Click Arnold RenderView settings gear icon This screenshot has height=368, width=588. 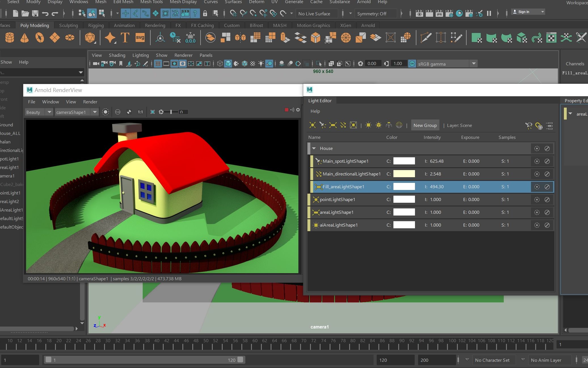(298, 110)
